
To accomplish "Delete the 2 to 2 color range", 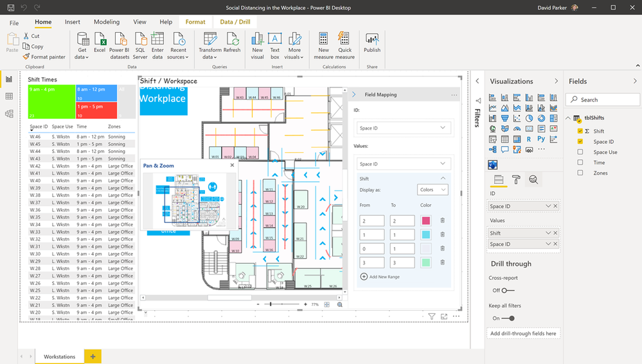I will [x=443, y=220].
